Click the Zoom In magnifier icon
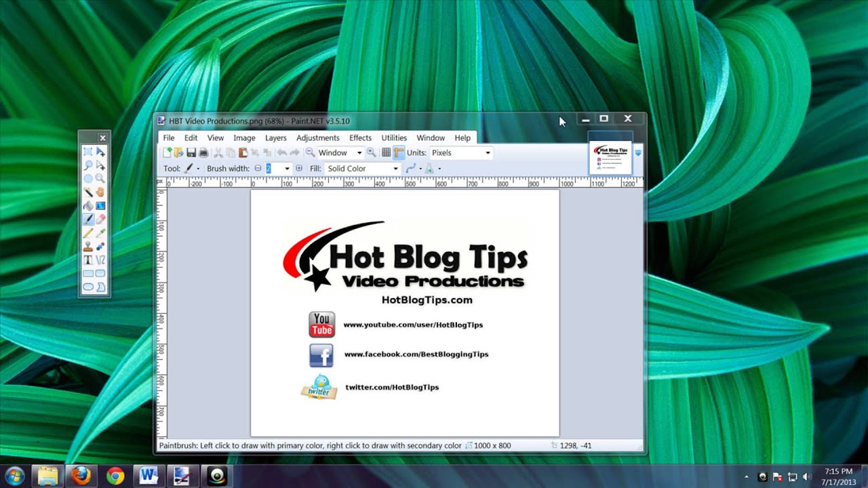 click(371, 152)
